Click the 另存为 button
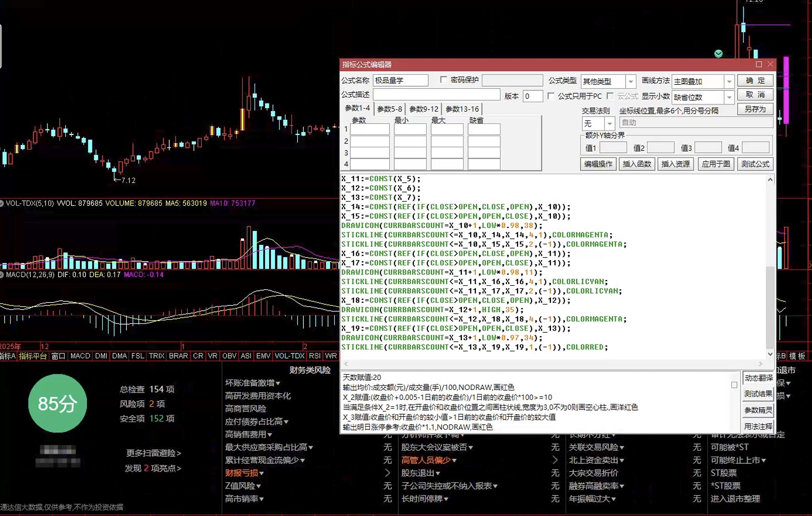This screenshot has height=516, width=812. point(755,109)
